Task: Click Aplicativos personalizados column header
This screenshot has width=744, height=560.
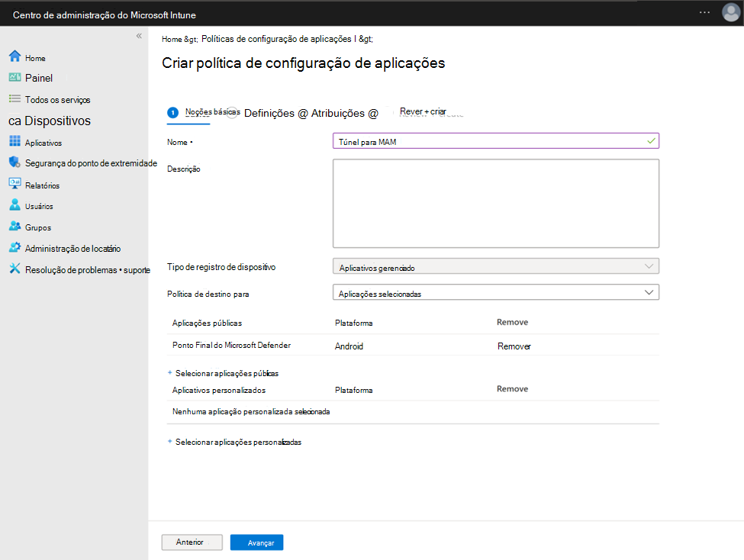Action: coord(219,390)
